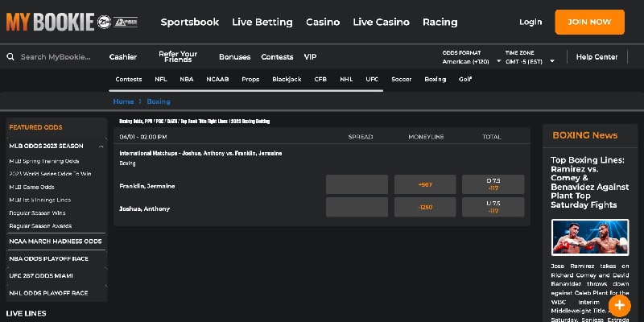Open Contests in the secondary nav
The height and width of the screenshot is (322, 644).
(x=277, y=57)
